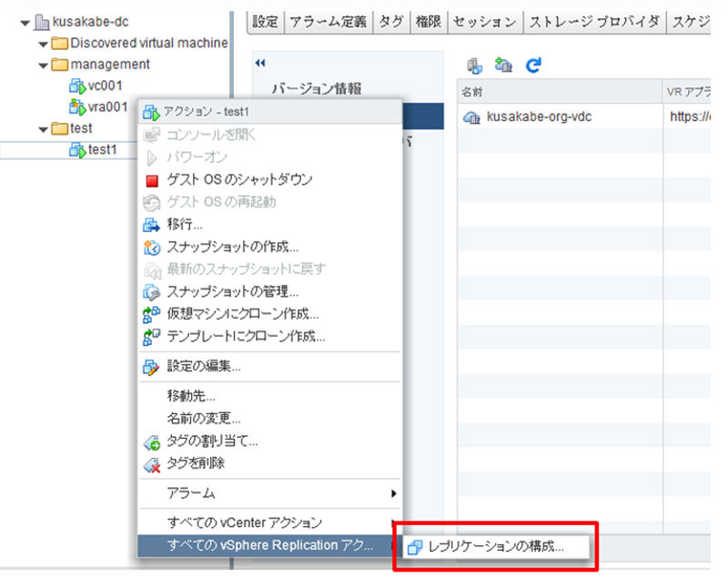Click the clone to template icon
This screenshot has width=728, height=578.
coord(151,337)
